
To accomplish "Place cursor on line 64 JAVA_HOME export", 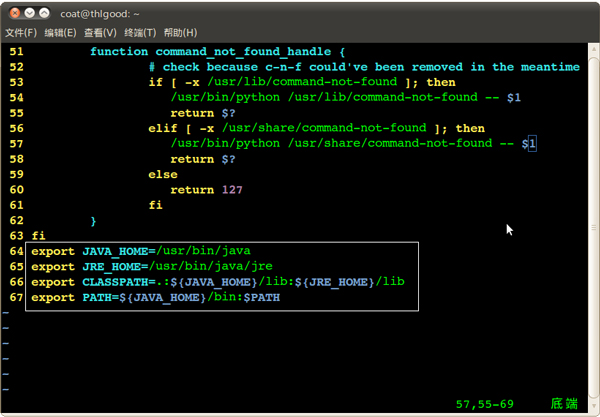I will tap(141, 251).
